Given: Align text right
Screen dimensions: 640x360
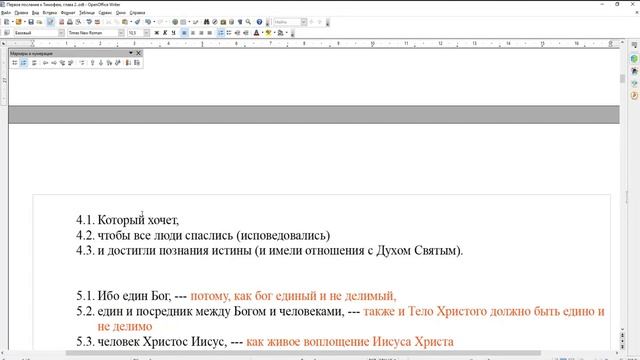Looking at the screenshot, I should 201,33.
